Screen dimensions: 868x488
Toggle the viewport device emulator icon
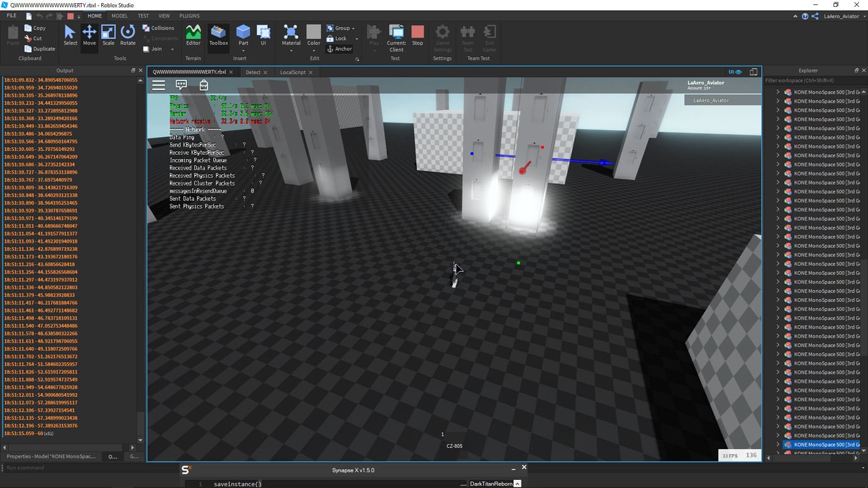(753, 72)
